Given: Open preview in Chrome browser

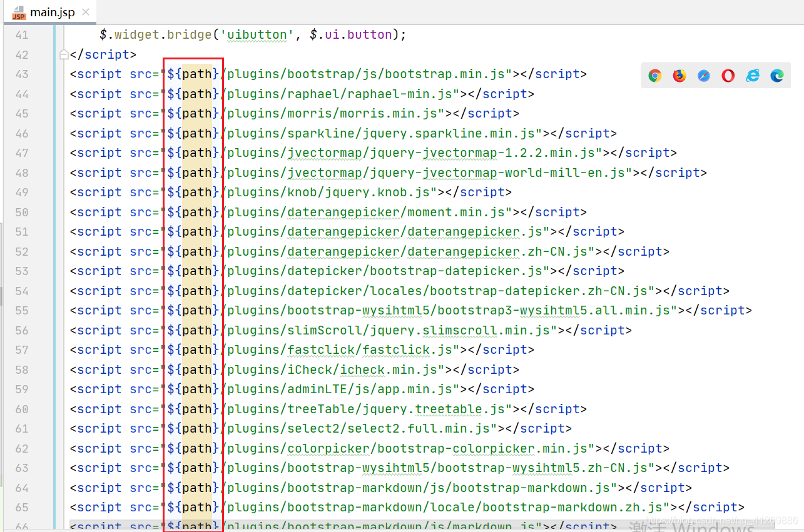Looking at the screenshot, I should point(655,76).
